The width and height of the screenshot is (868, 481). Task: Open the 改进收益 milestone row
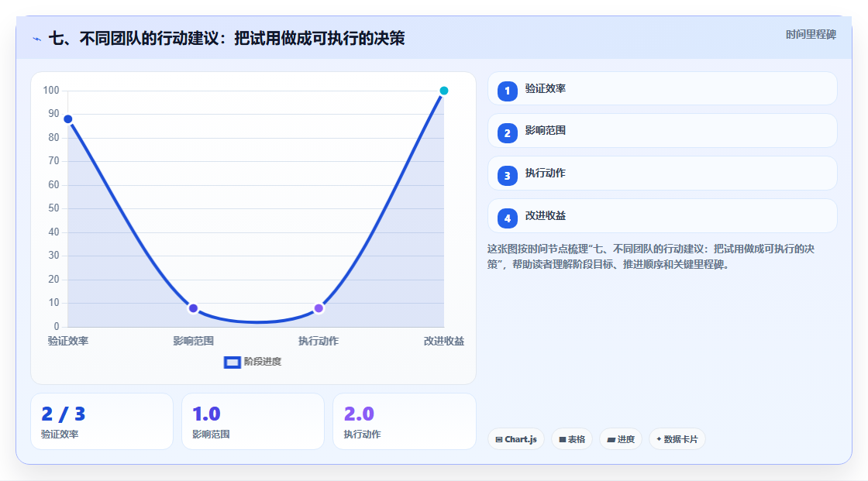point(662,216)
